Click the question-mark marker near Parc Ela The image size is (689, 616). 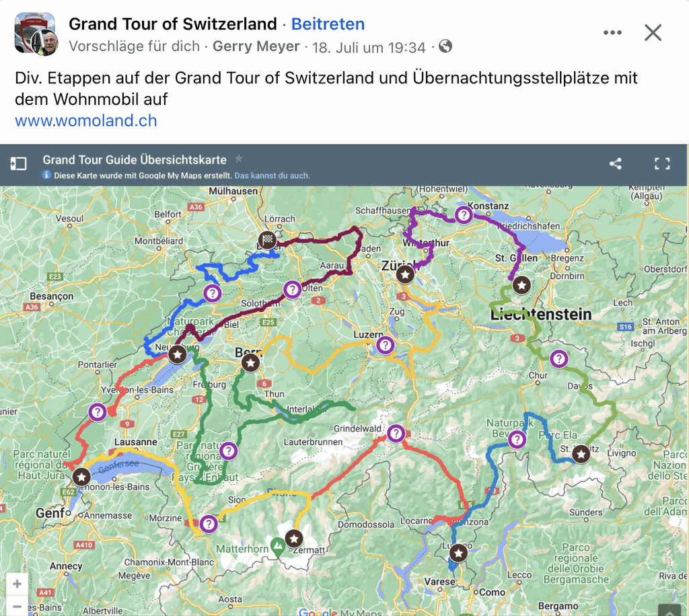click(x=517, y=439)
